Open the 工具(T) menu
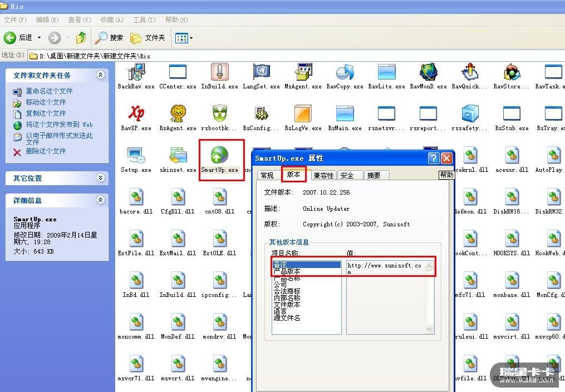The image size is (565, 392). coord(144,20)
